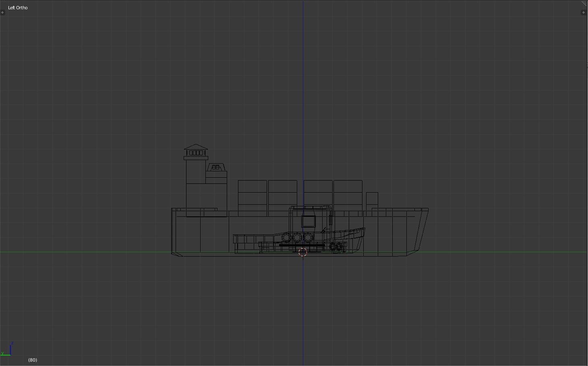Click the area split corner widget
Viewport: 588px width, 366px height.
(585, 3)
